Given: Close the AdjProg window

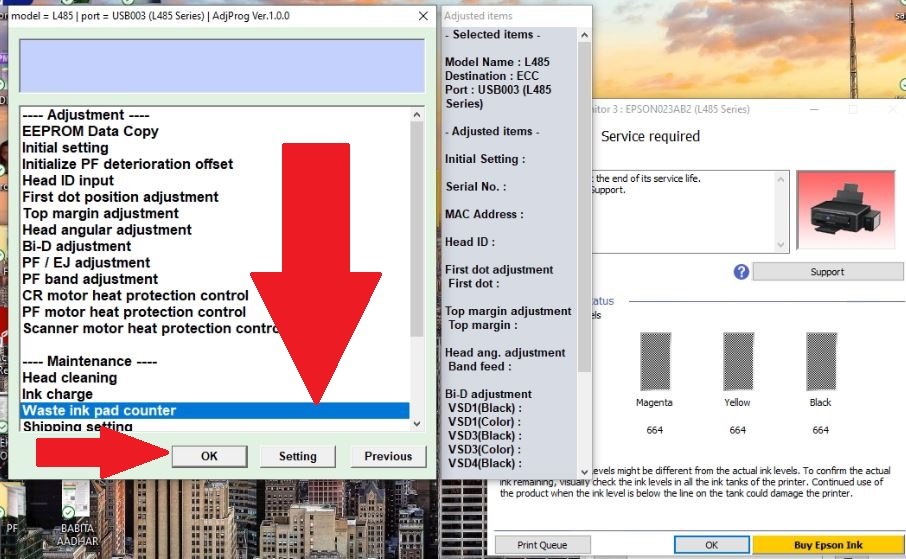Looking at the screenshot, I should coord(423,16).
